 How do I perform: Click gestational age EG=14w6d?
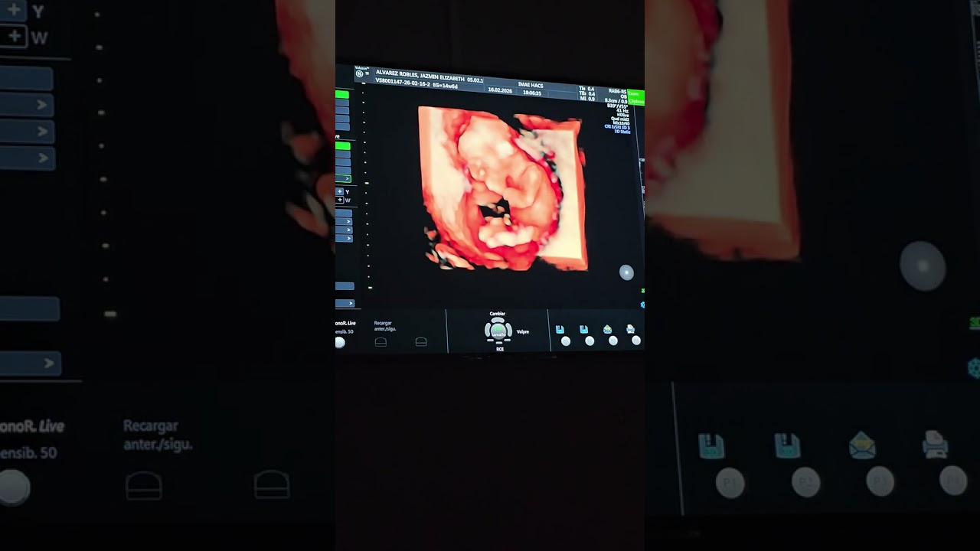pos(445,85)
